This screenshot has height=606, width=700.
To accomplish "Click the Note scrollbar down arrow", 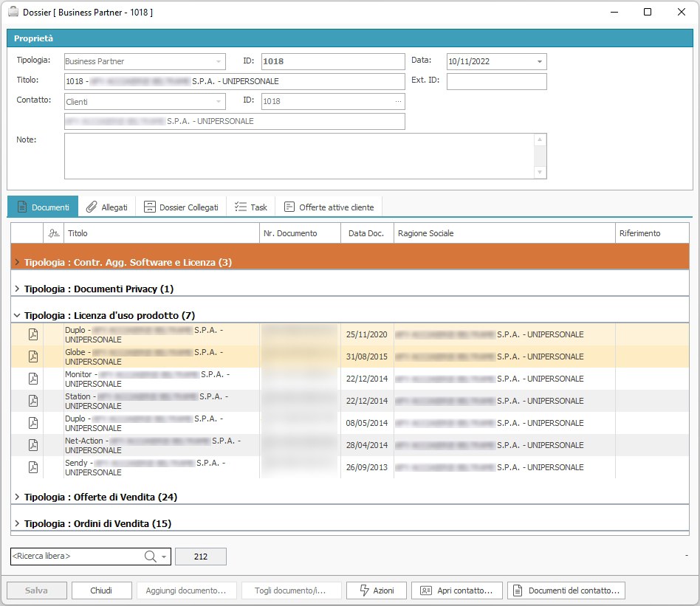I will click(x=540, y=172).
